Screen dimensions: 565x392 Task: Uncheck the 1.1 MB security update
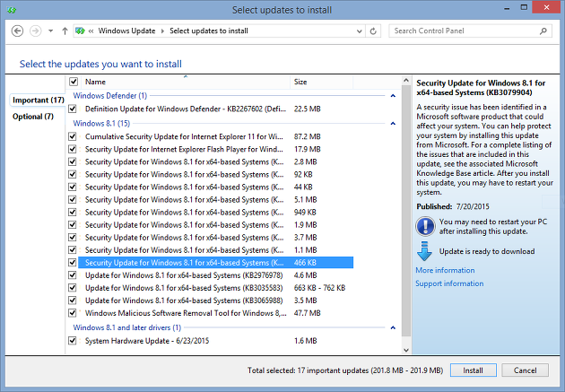tap(73, 250)
